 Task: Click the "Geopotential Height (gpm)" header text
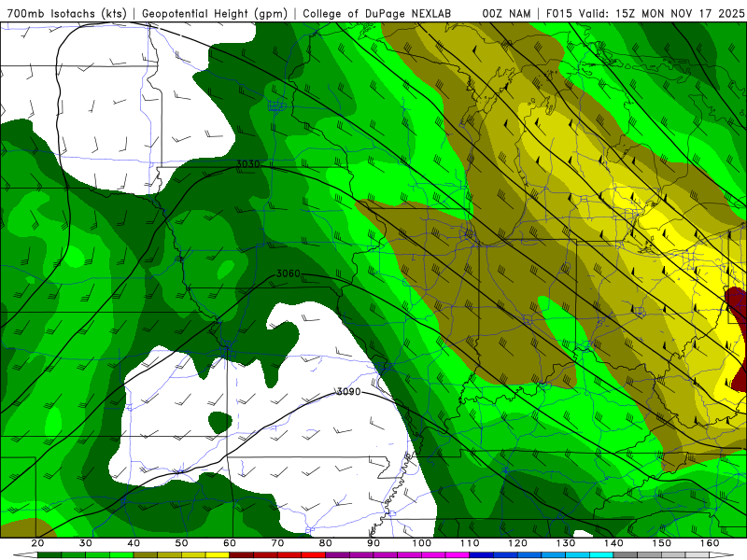coord(215,13)
